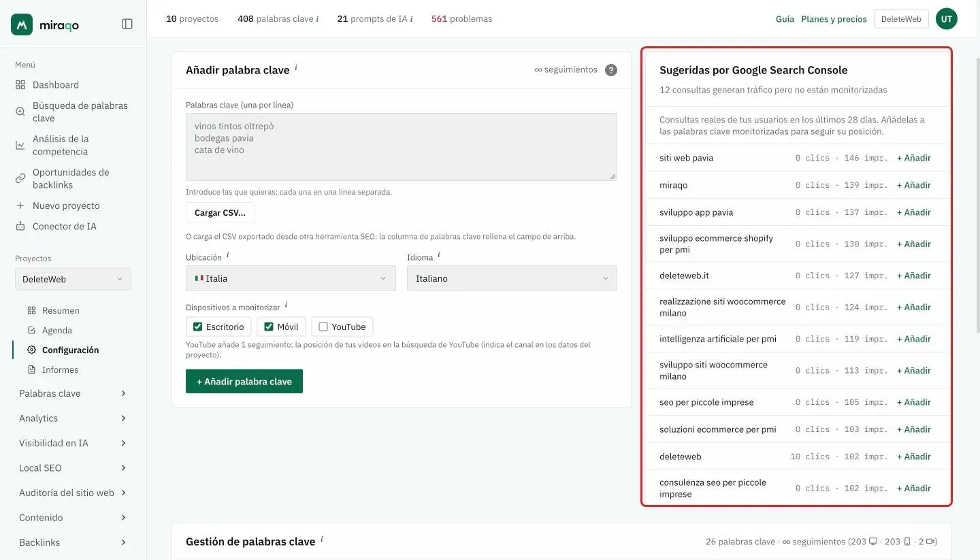
Task: Add the suggested query "sviluppo app pavia"
Action: (914, 212)
